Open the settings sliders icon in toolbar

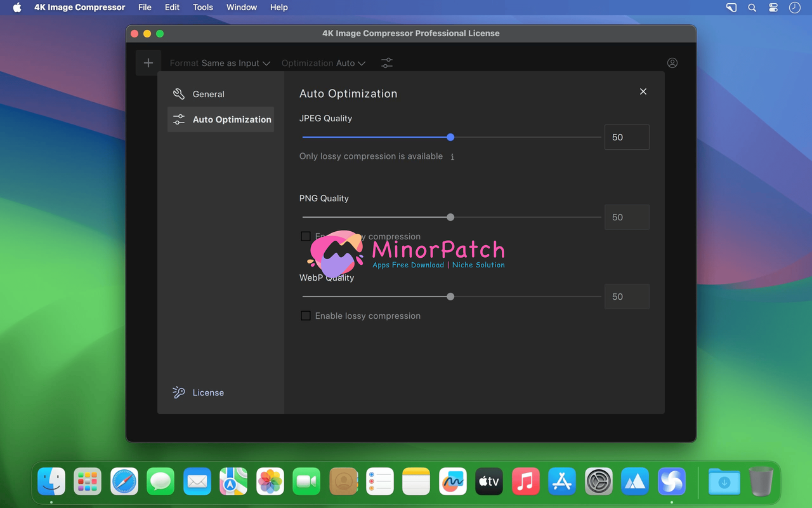(387, 63)
